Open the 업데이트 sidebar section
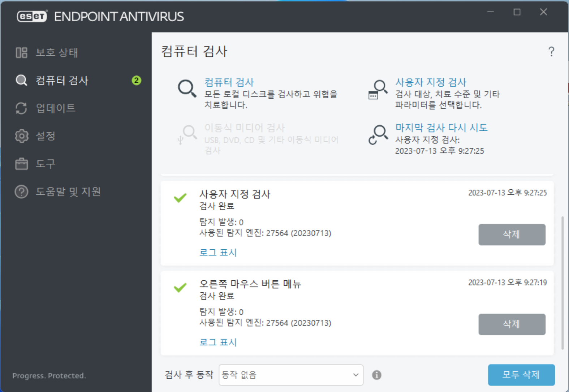 (x=56, y=108)
